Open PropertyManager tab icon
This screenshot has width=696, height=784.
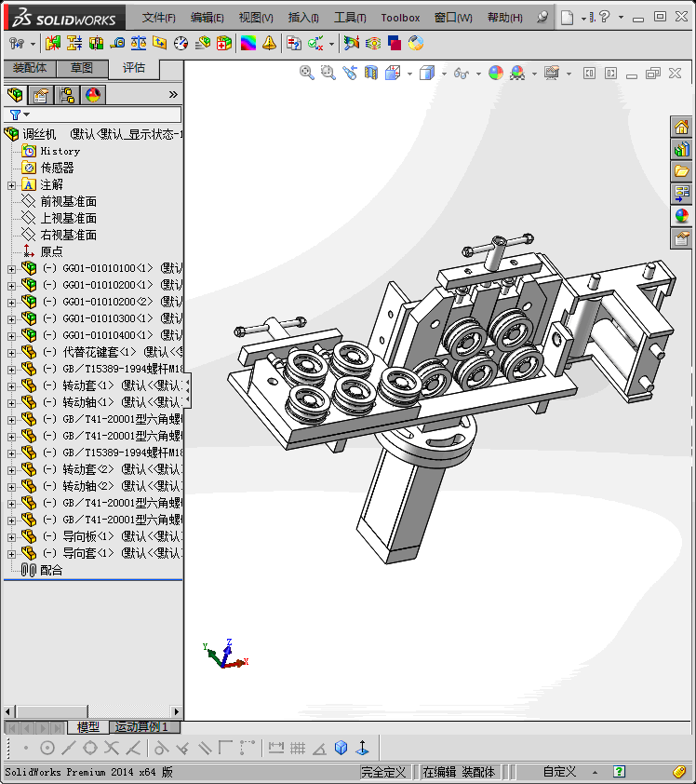click(40, 94)
